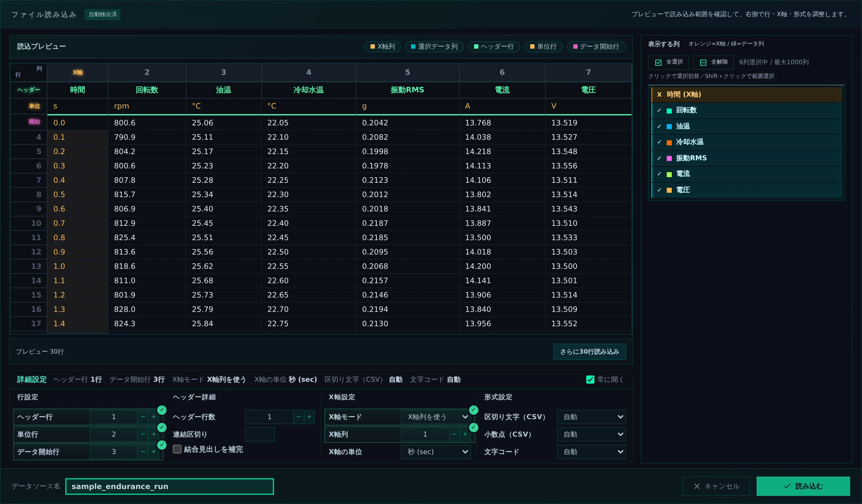Click キャンセル button
The height and width of the screenshot is (504, 862).
point(716,486)
